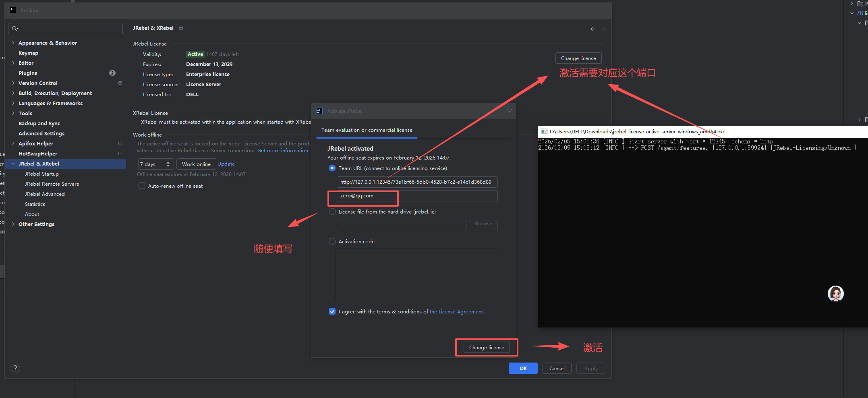Click the project-level icon next to JRebel & XRebel title
The image size is (868, 398).
(181, 28)
